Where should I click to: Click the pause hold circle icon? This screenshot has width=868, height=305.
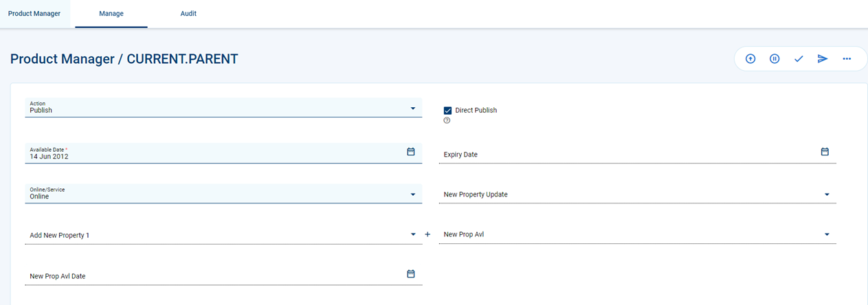pos(775,59)
